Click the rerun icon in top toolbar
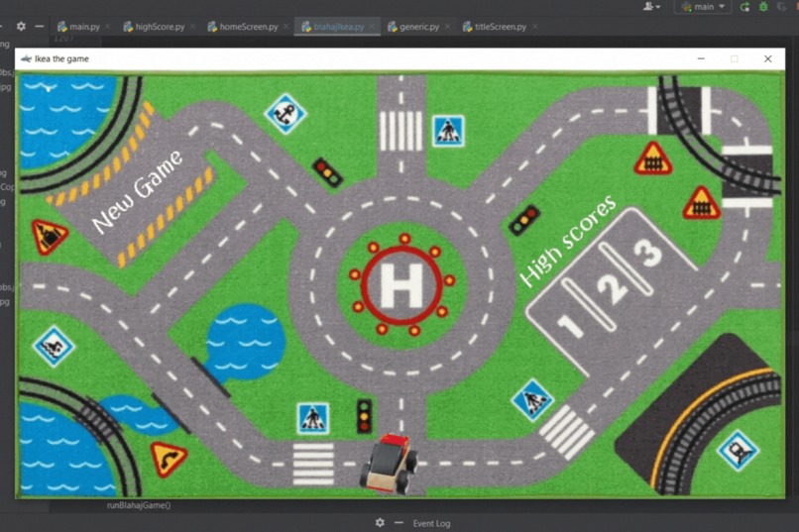The height and width of the screenshot is (532, 799). (x=745, y=7)
